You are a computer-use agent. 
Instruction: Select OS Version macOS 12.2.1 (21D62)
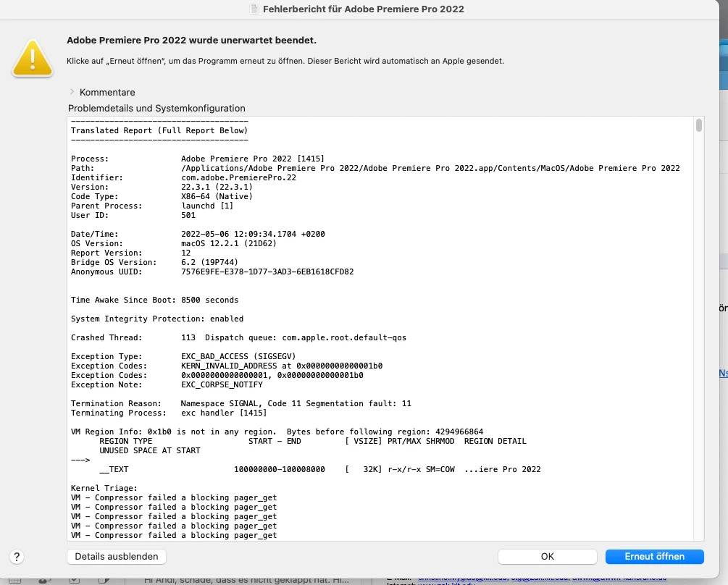(229, 243)
